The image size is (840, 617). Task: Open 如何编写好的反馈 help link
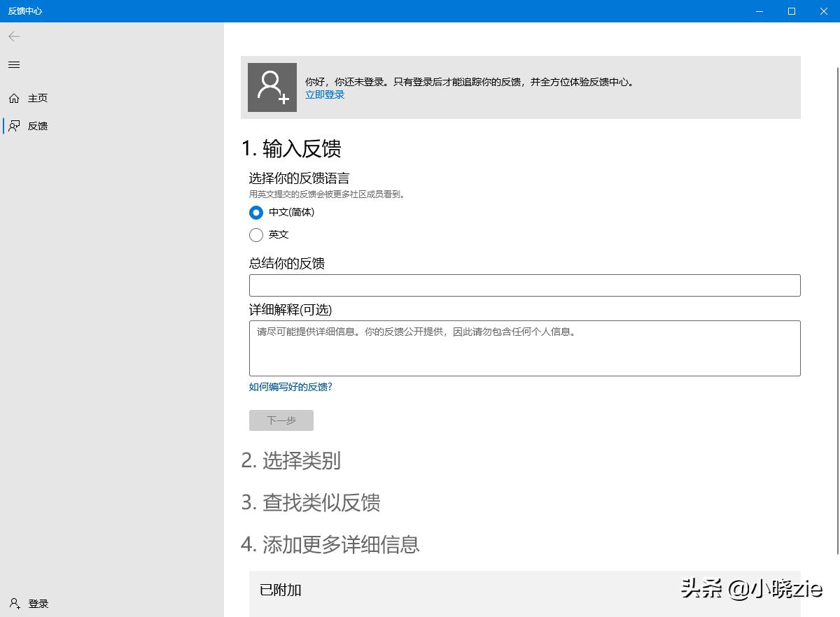[290, 386]
